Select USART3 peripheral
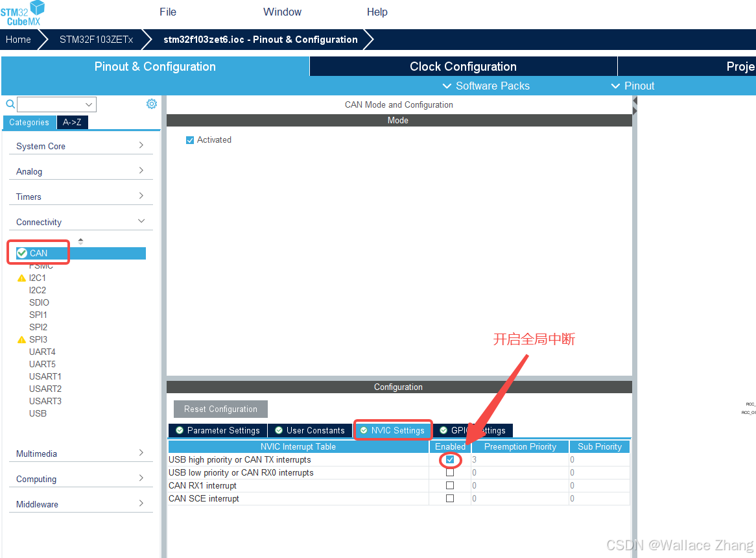This screenshot has height=558, width=756. pos(45,401)
